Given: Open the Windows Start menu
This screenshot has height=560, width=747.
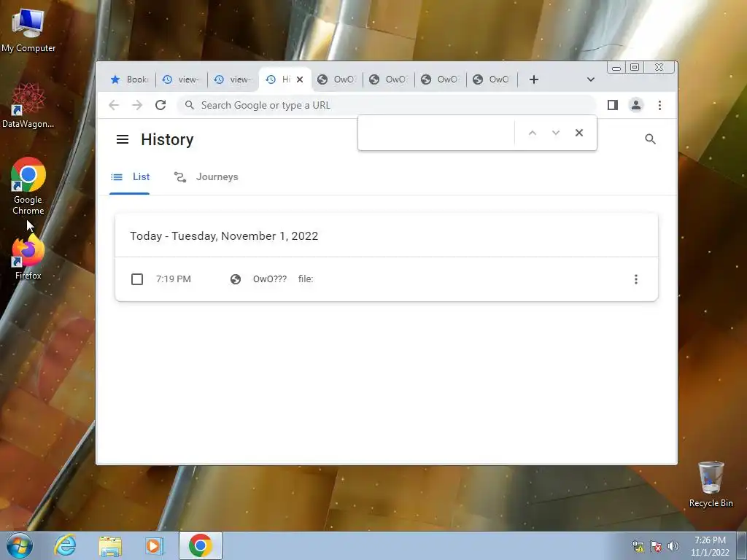Looking at the screenshot, I should click(20, 545).
